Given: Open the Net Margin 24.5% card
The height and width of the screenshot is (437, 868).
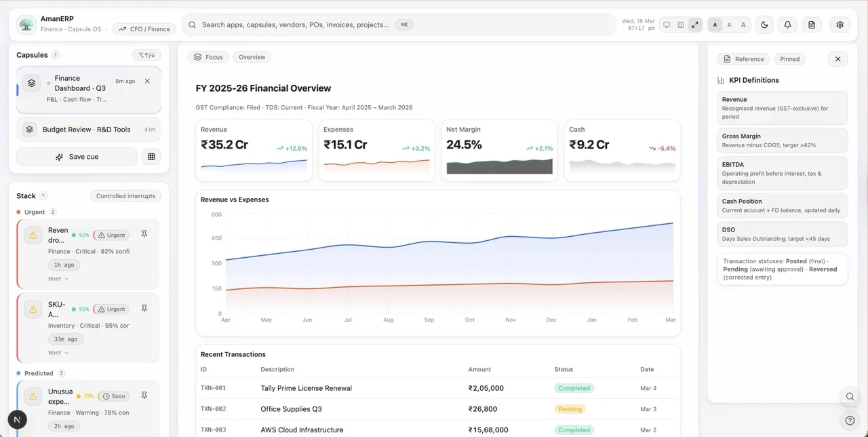Looking at the screenshot, I should click(499, 151).
